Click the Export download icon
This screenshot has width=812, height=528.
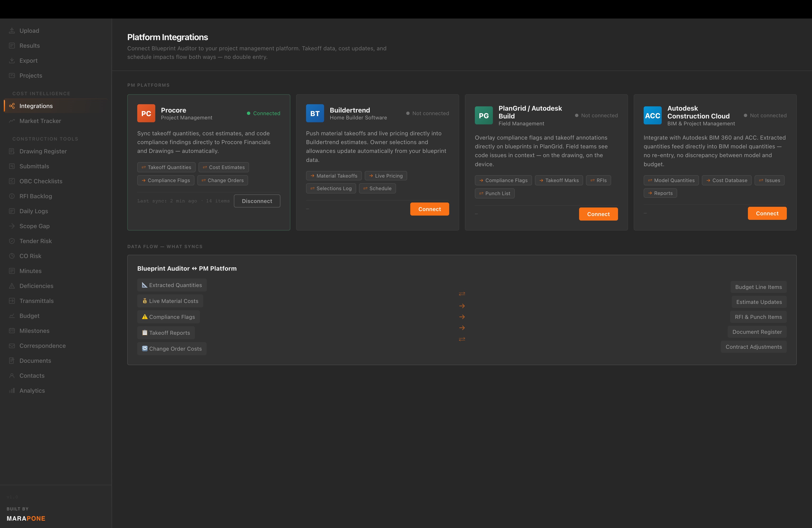tap(12, 61)
